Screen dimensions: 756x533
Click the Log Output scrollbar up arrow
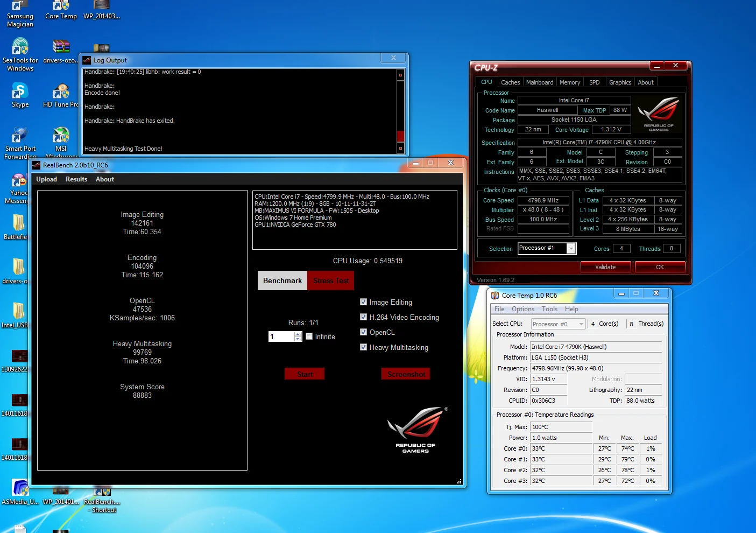pyautogui.click(x=400, y=75)
